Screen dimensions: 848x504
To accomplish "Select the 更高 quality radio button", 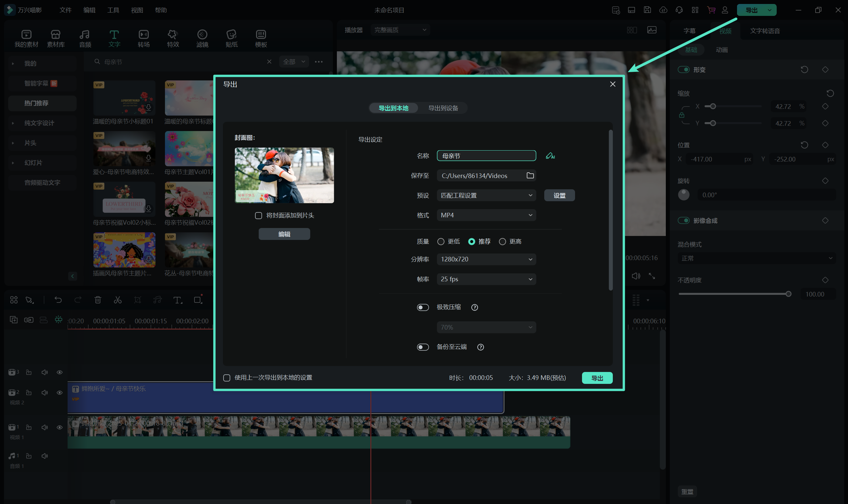I will [503, 242].
